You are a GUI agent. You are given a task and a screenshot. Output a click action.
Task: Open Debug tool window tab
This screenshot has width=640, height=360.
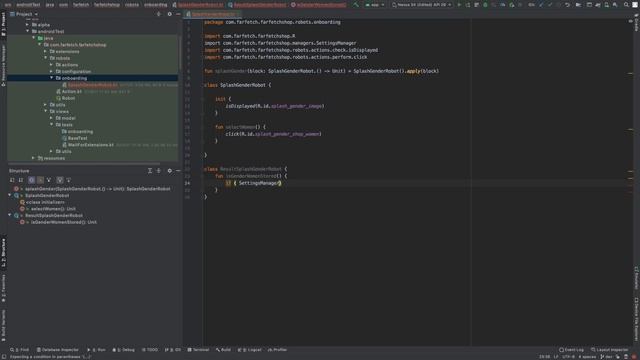pos(123,350)
